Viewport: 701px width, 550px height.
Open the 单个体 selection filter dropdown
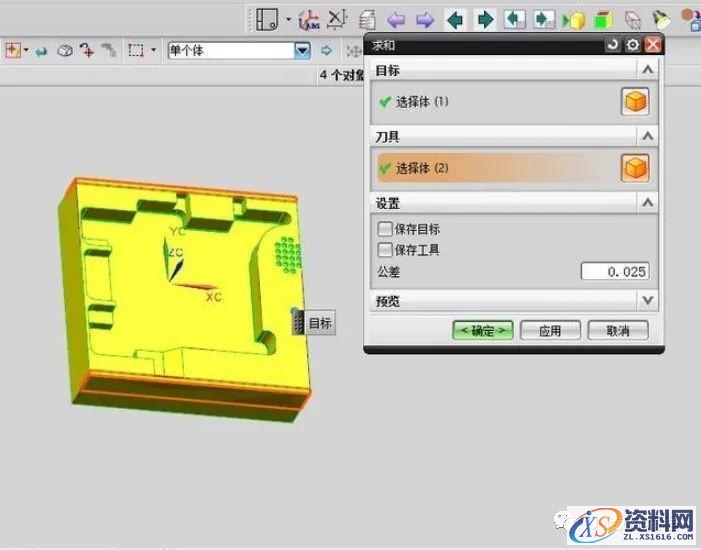pos(302,50)
